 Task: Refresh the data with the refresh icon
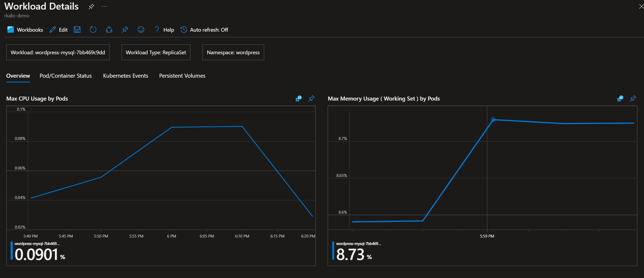pos(93,30)
